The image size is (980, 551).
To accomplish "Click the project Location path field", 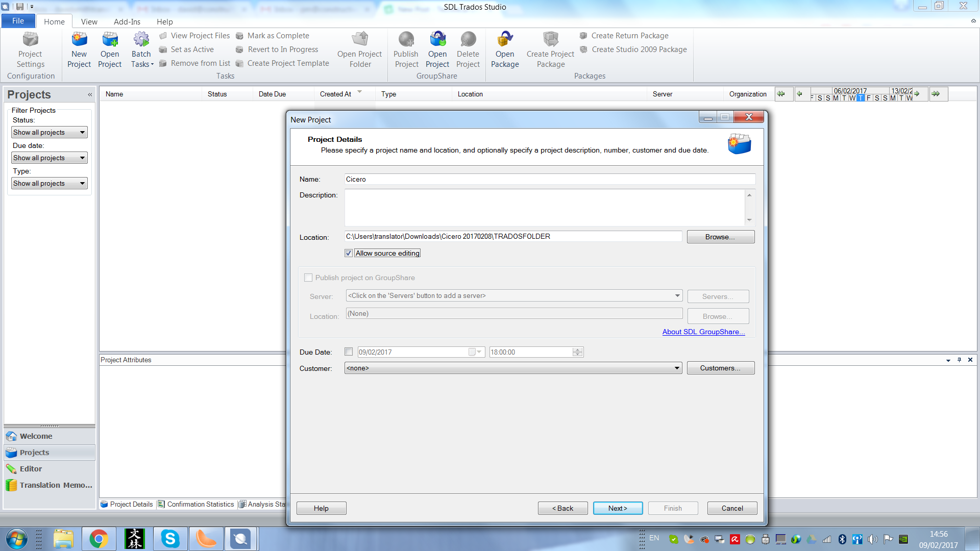I will (x=513, y=236).
